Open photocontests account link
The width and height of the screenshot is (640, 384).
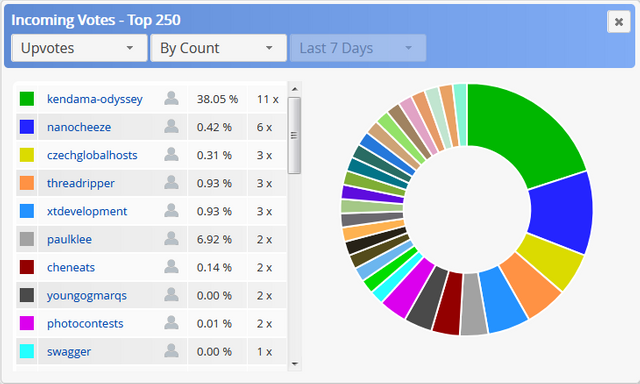coord(85,324)
